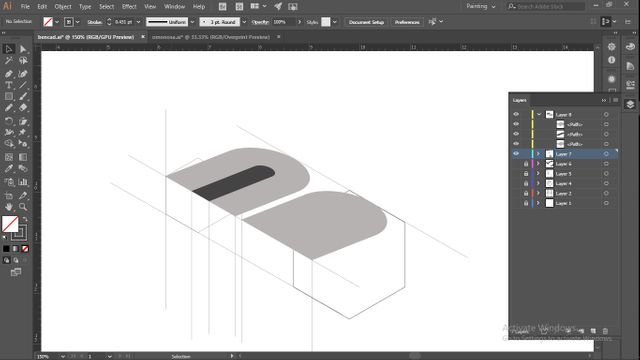Select the Hand tool
The image size is (640, 360).
coord(9,207)
